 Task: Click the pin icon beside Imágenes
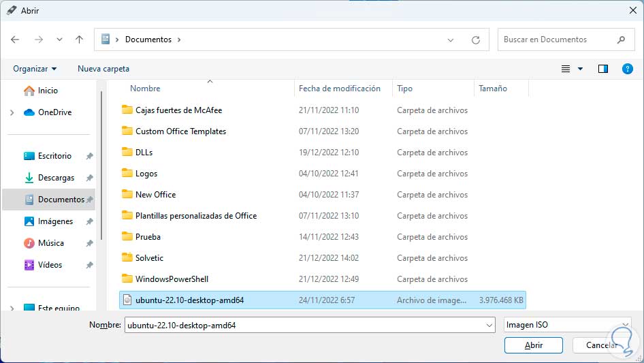click(x=89, y=221)
